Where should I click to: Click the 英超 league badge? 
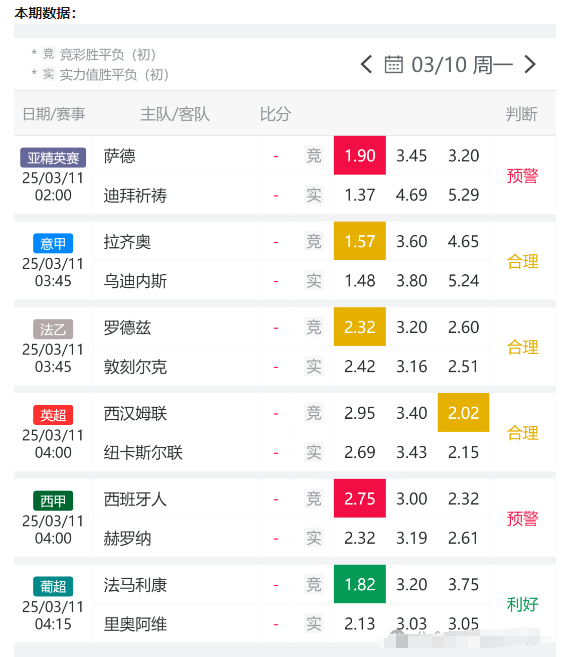coord(53,415)
